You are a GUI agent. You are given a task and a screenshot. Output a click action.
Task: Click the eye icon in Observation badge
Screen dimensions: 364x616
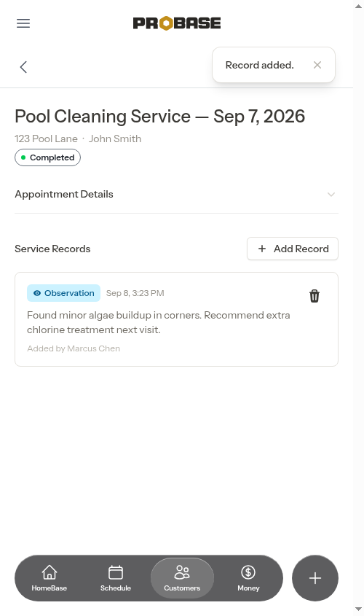tap(37, 293)
